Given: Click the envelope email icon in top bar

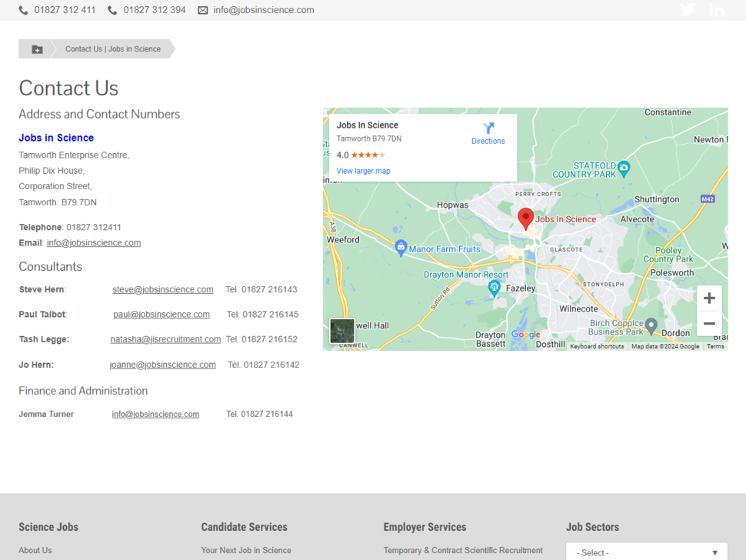Looking at the screenshot, I should pos(203,11).
